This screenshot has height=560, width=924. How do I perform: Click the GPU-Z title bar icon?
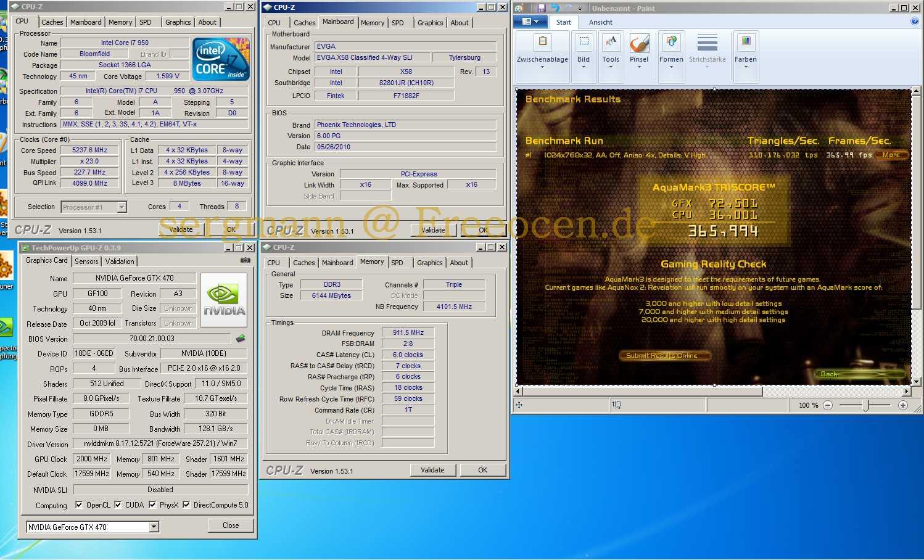point(25,248)
